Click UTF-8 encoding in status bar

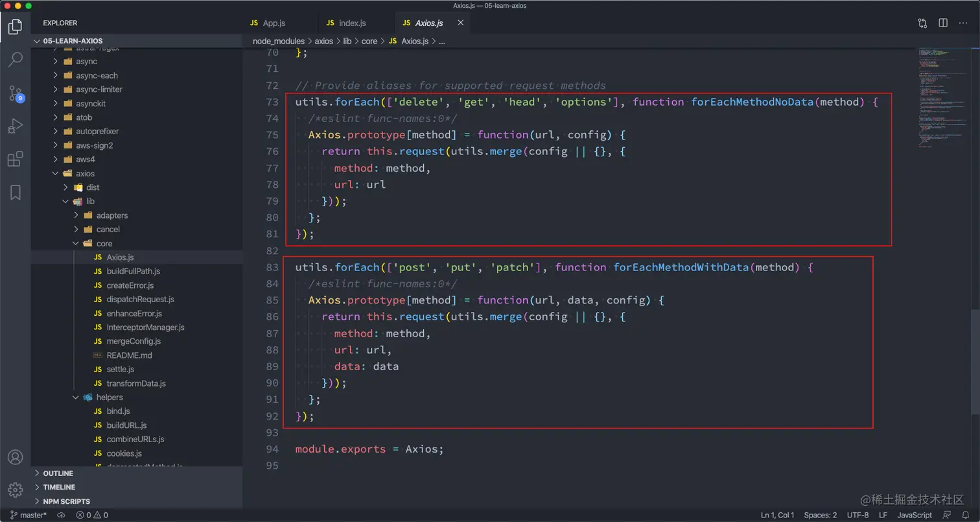pos(857,515)
